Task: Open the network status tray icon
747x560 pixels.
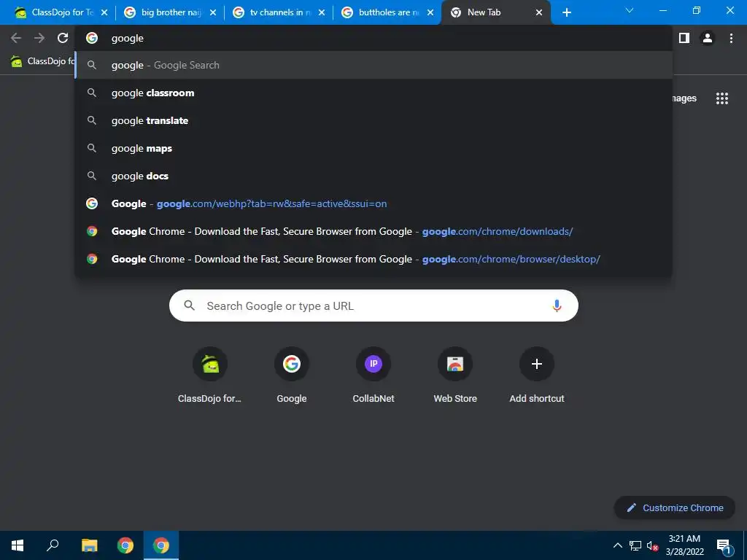Action: click(635, 545)
